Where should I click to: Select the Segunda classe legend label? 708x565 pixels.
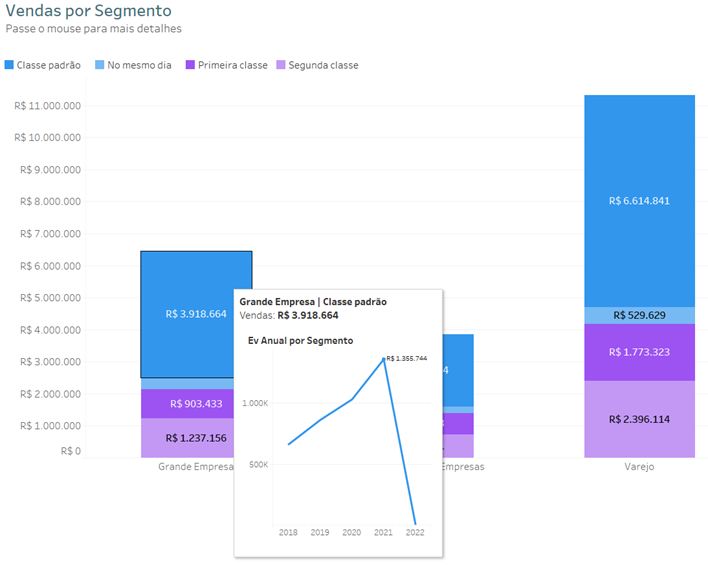323,65
